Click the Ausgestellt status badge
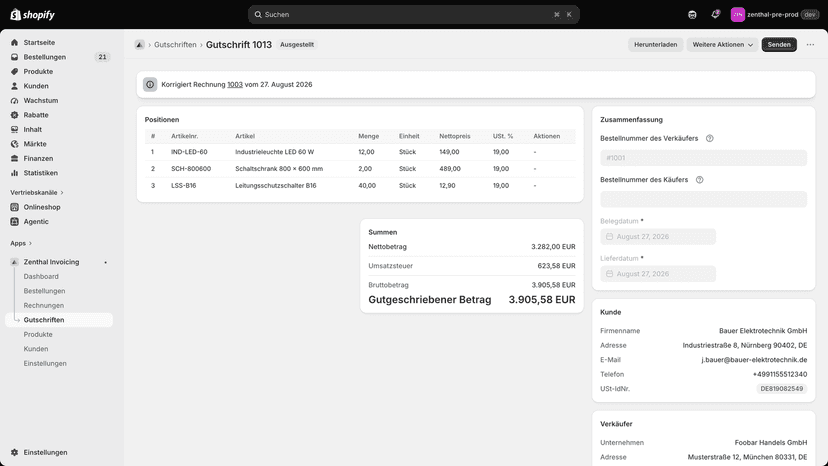828x466 pixels. coord(297,45)
